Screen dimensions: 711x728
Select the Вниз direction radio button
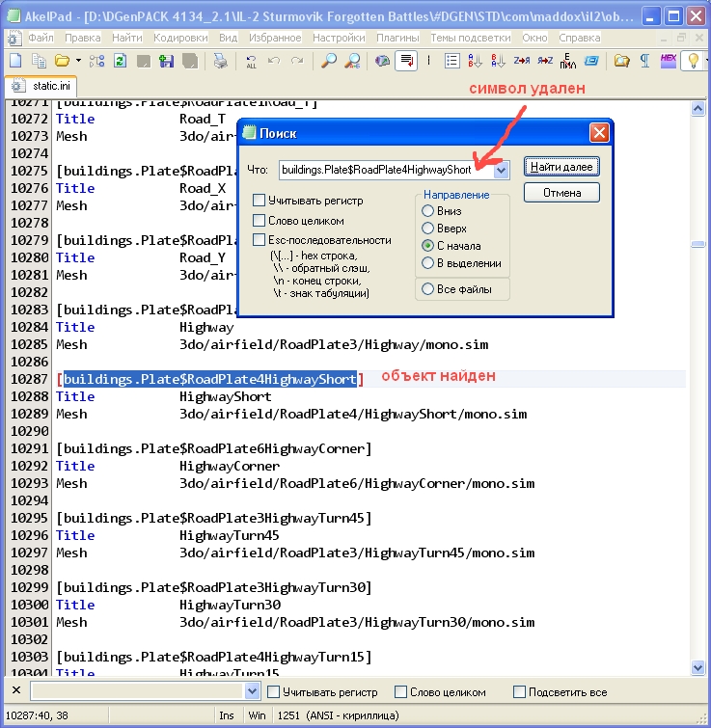coord(427,211)
